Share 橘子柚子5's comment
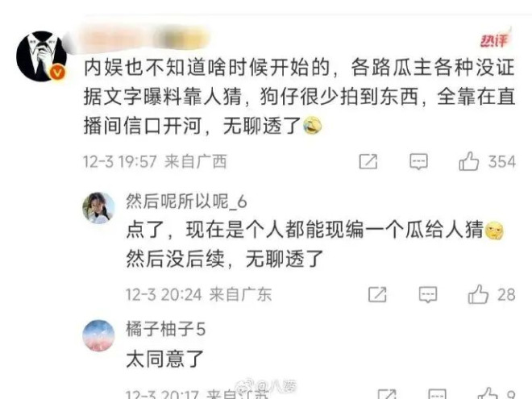 coord(387,394)
